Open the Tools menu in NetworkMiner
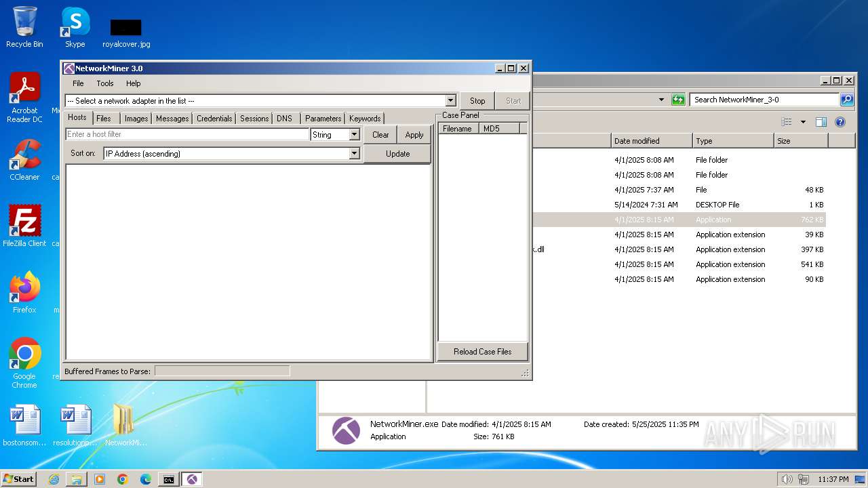The image size is (868, 488). click(105, 83)
